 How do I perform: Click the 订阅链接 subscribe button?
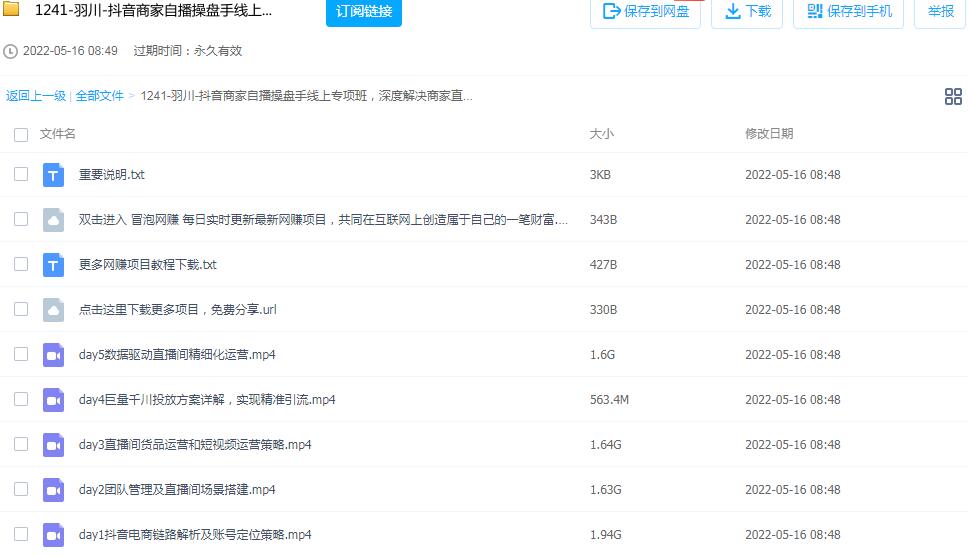364,12
